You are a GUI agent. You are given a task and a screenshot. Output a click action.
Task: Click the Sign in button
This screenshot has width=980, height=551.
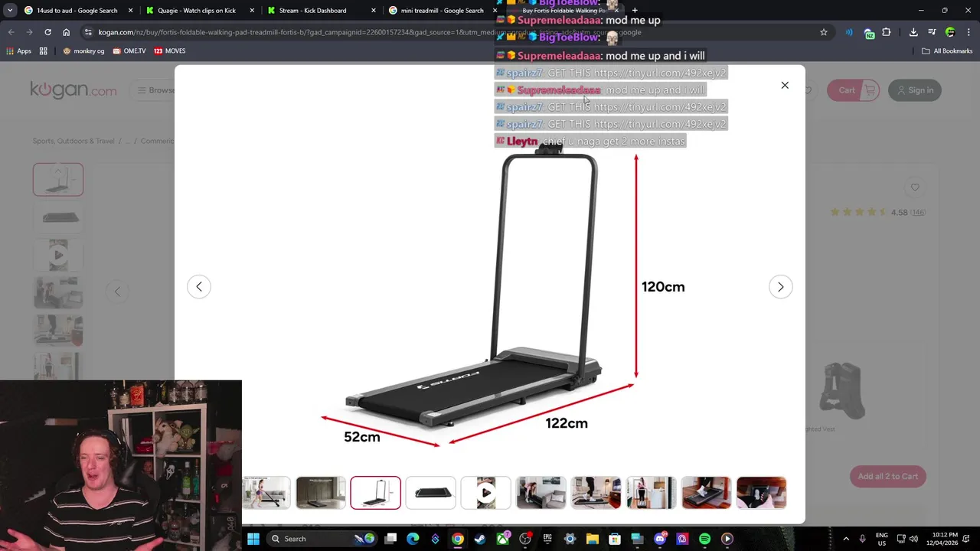[x=915, y=90]
